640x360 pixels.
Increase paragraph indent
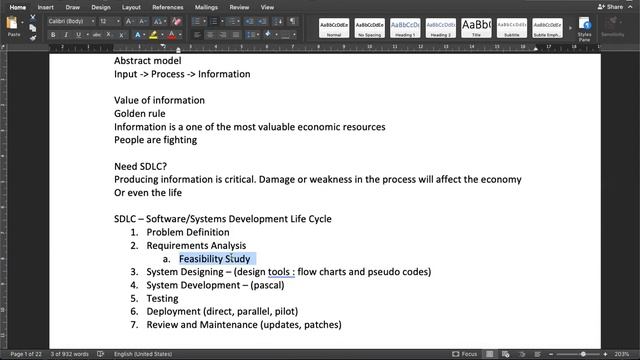pyautogui.click(x=262, y=21)
